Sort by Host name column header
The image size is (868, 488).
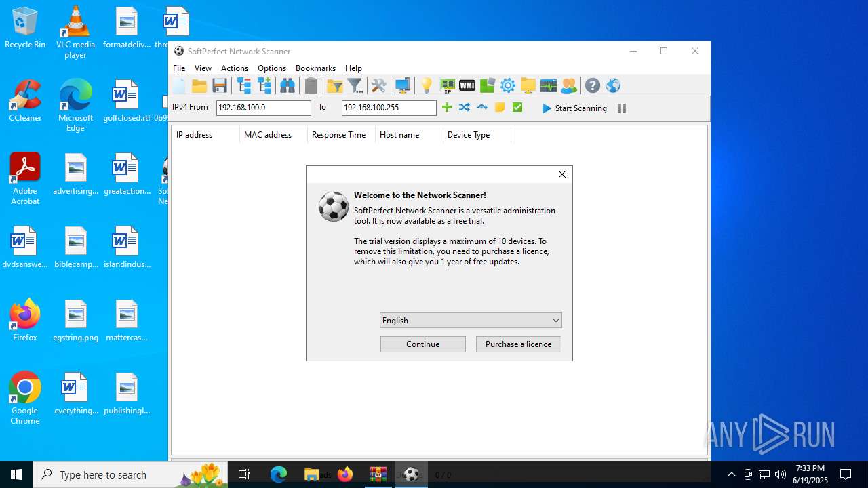(409, 135)
